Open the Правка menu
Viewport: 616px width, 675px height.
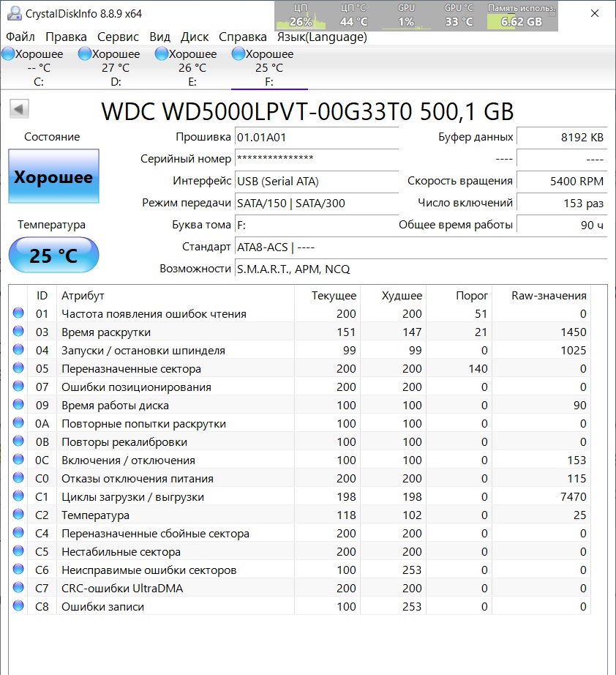[67, 37]
